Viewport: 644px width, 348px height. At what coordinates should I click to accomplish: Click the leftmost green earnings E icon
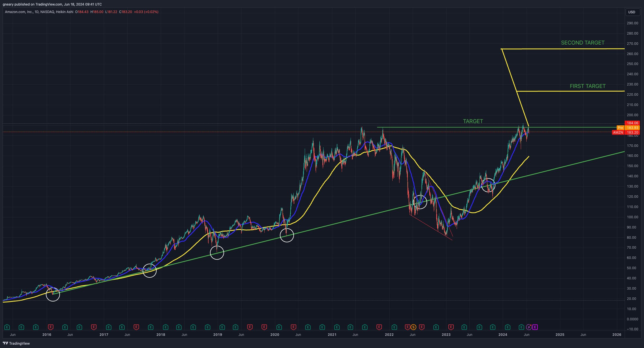pos(7,327)
